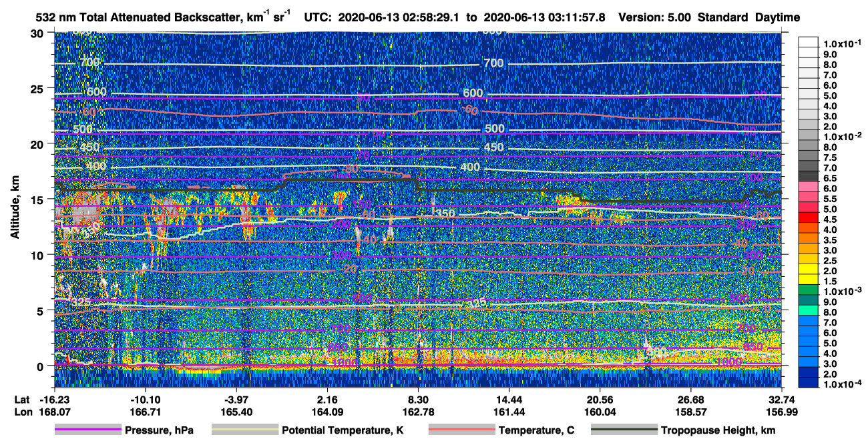Click colorbar label '5.5'

[x=830, y=199]
